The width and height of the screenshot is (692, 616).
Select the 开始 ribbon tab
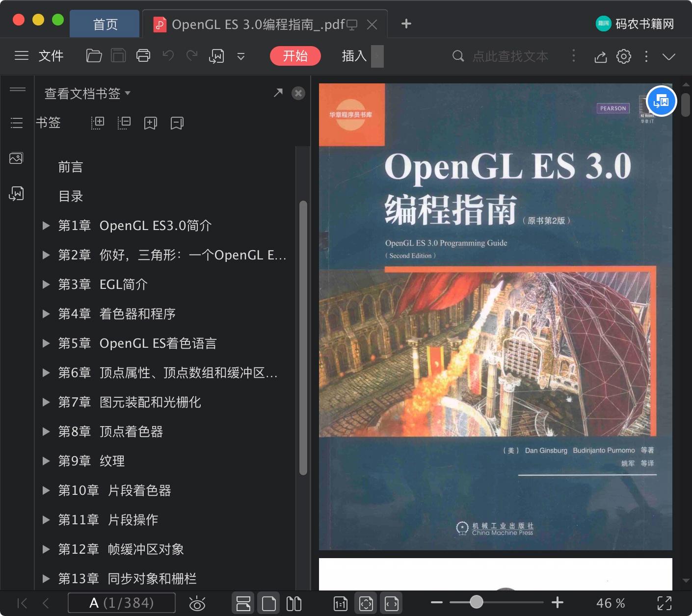coord(295,56)
